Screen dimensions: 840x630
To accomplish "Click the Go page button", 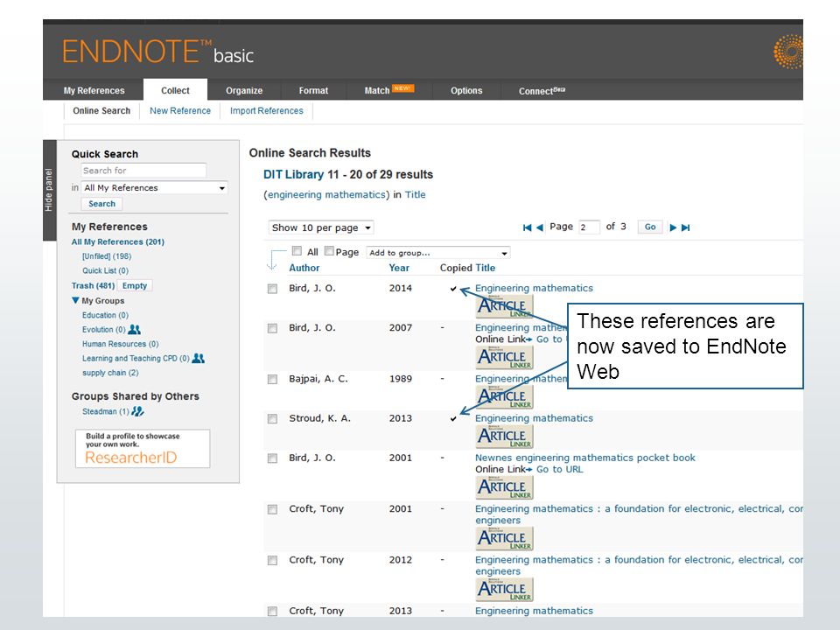I will (650, 227).
